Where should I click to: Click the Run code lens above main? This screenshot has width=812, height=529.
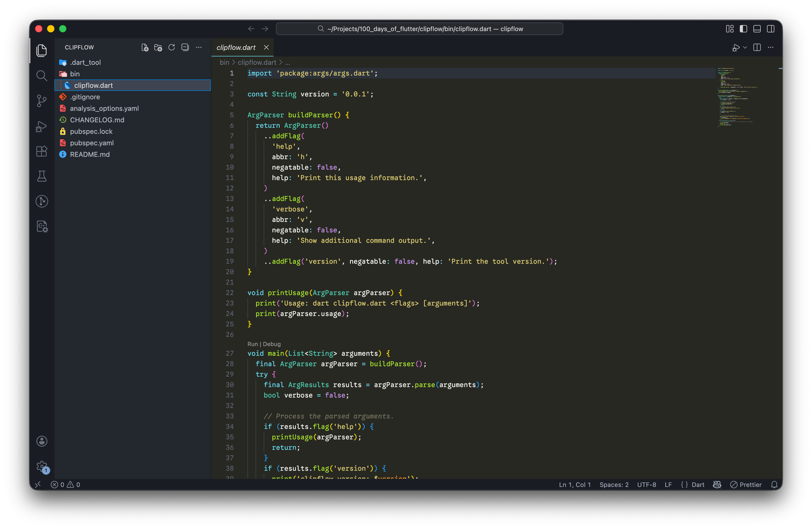[x=253, y=344]
